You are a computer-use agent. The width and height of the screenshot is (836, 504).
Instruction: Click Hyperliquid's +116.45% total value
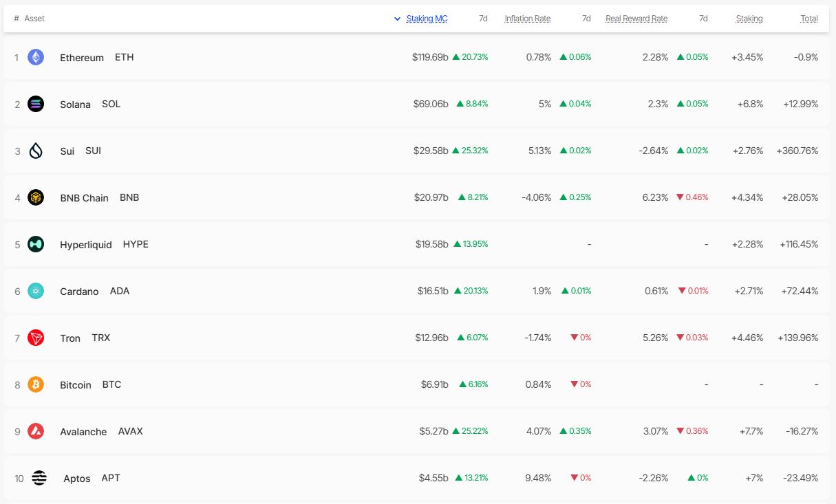(799, 244)
